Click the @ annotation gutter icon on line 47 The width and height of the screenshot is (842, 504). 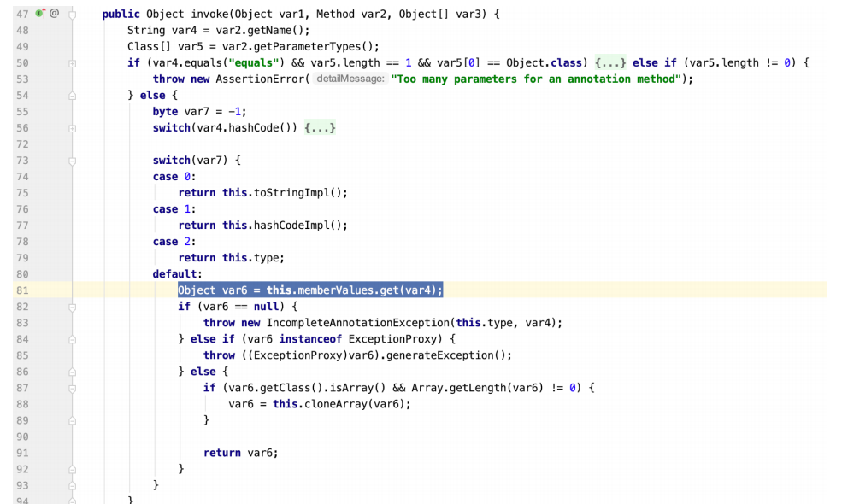[54, 15]
